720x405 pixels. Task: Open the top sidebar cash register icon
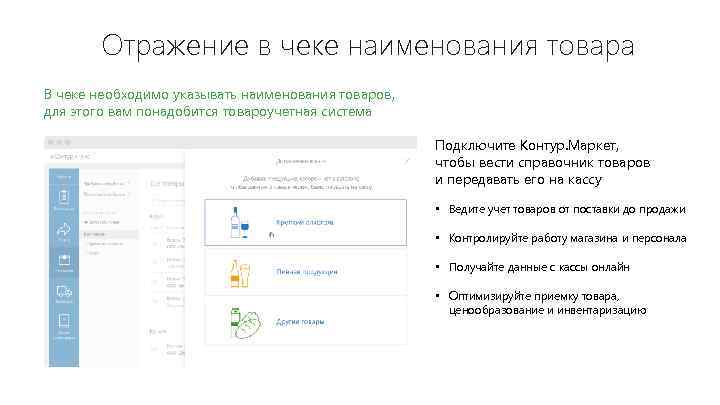[x=63, y=196]
